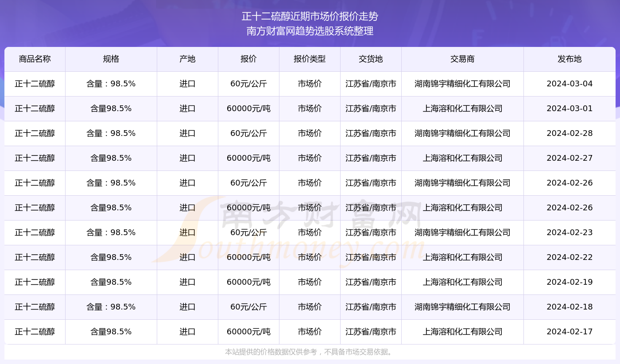Click 湖南锦宇精细化工有限公司 in the 2024-02-18 row
The height and width of the screenshot is (364, 620).
click(x=462, y=307)
